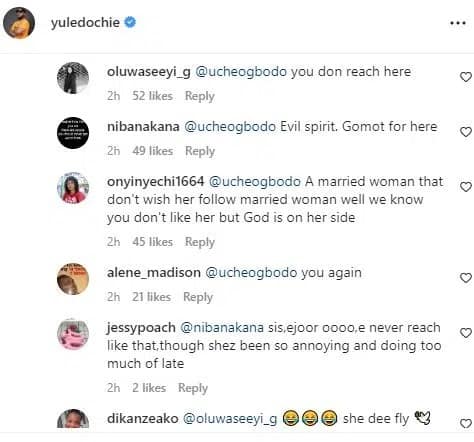Reply to onyinyechi1664's comment

point(200,242)
